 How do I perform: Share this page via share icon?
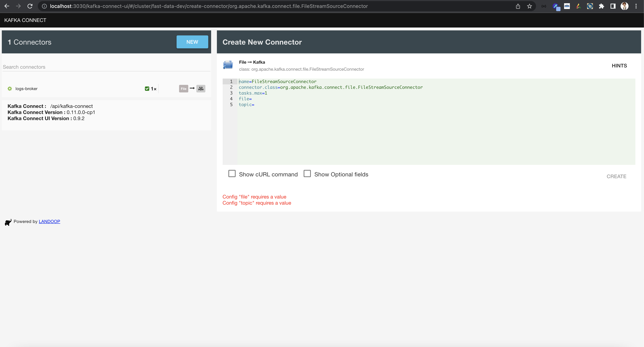click(x=518, y=6)
